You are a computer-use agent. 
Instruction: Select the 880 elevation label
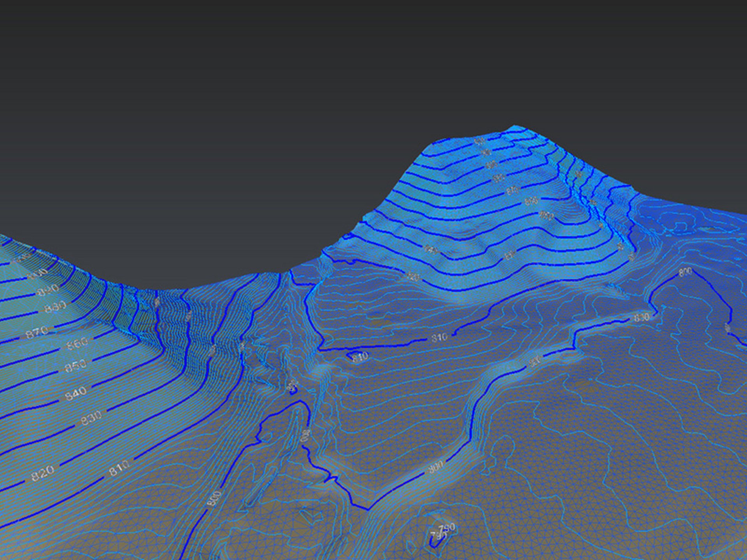coord(55,307)
